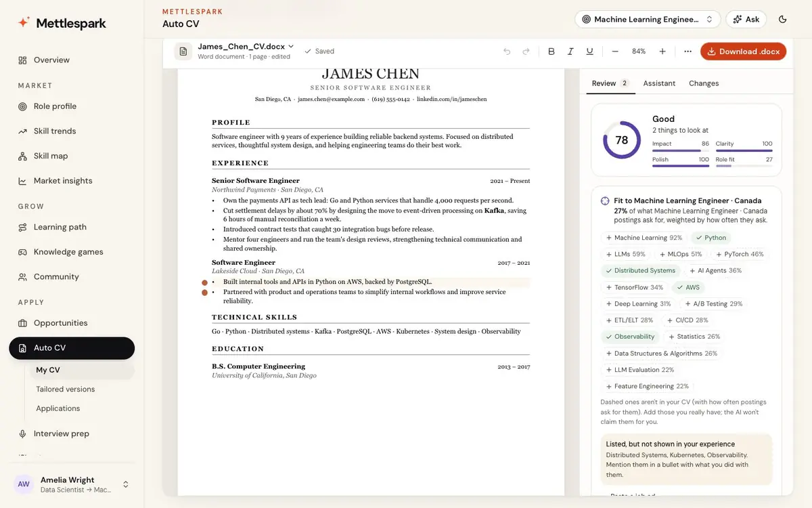Click the Mettlespark logo
812x508 pixels.
[62, 23]
